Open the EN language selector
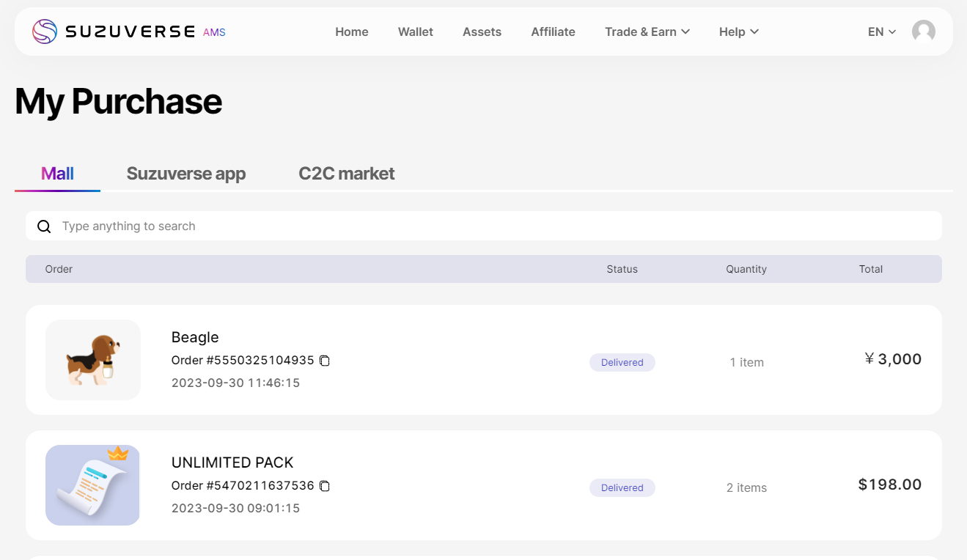This screenshot has width=967, height=560. click(x=881, y=32)
